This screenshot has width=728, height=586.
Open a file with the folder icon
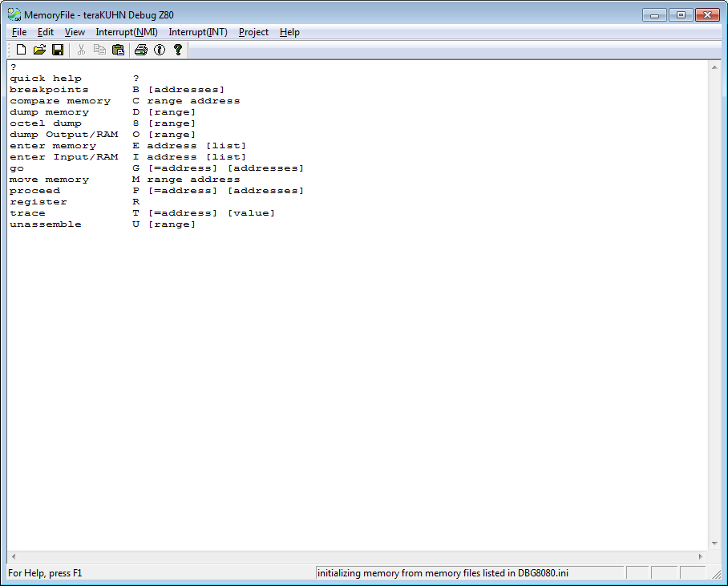point(39,51)
